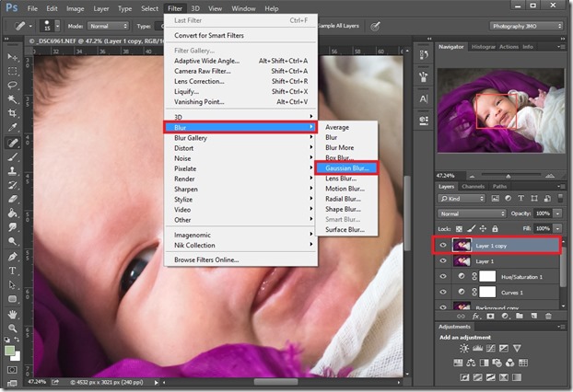This screenshot has width=573, height=392.
Task: Toggle lock position
Action: (x=483, y=229)
